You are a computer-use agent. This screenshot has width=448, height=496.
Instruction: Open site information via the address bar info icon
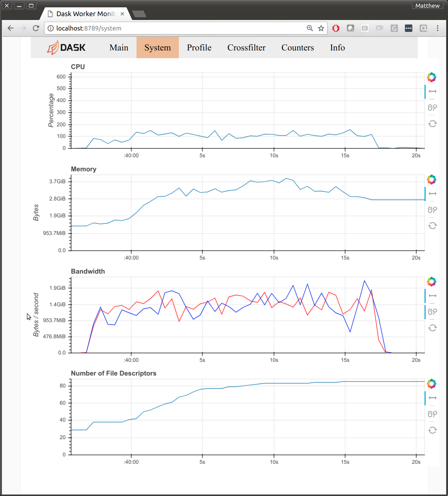click(x=51, y=28)
